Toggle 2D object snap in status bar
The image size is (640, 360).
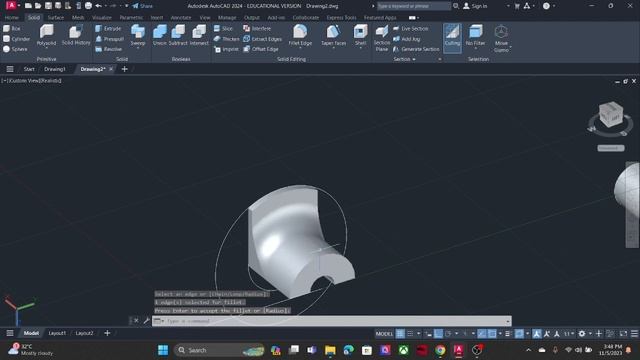click(x=492, y=333)
